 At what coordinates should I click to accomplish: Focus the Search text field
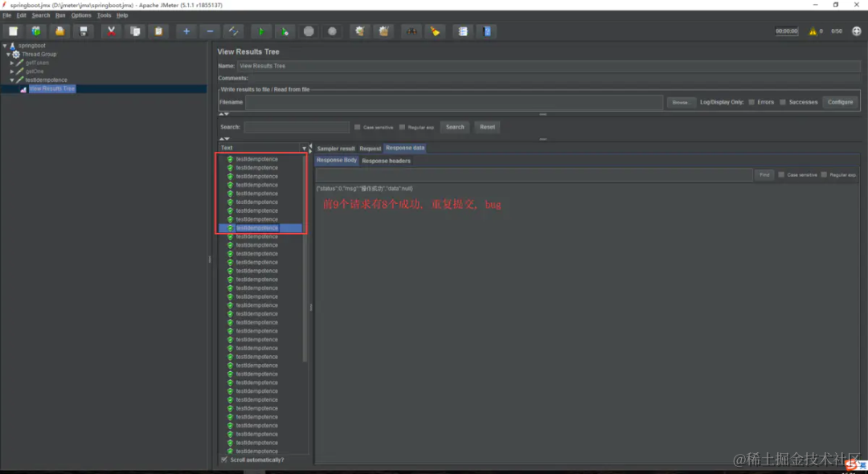click(296, 127)
